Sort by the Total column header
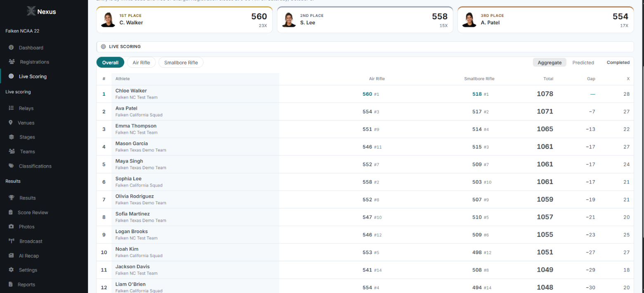644x293 pixels. 548,78
